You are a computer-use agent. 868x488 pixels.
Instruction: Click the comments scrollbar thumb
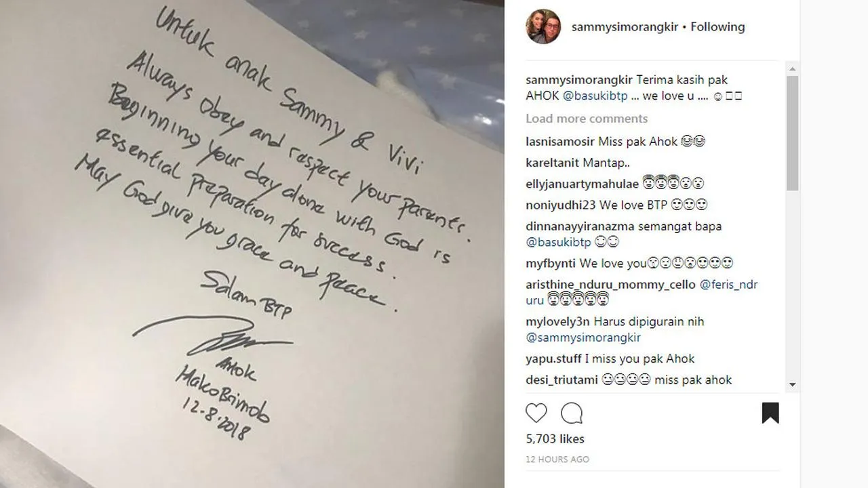click(x=792, y=133)
